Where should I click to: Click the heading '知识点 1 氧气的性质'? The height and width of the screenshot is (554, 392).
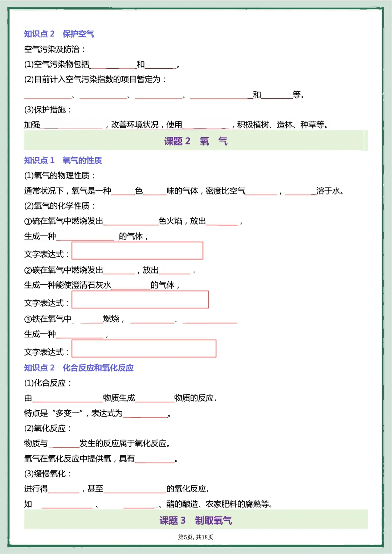click(63, 160)
